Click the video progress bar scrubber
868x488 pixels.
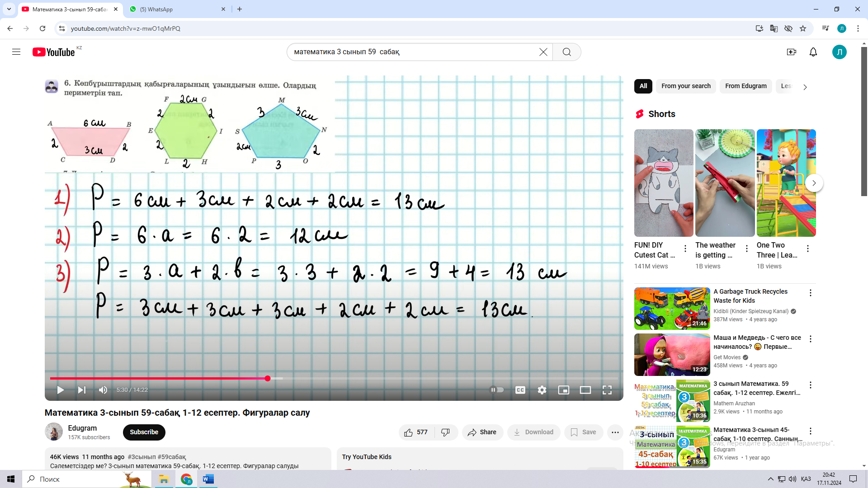tap(268, 378)
